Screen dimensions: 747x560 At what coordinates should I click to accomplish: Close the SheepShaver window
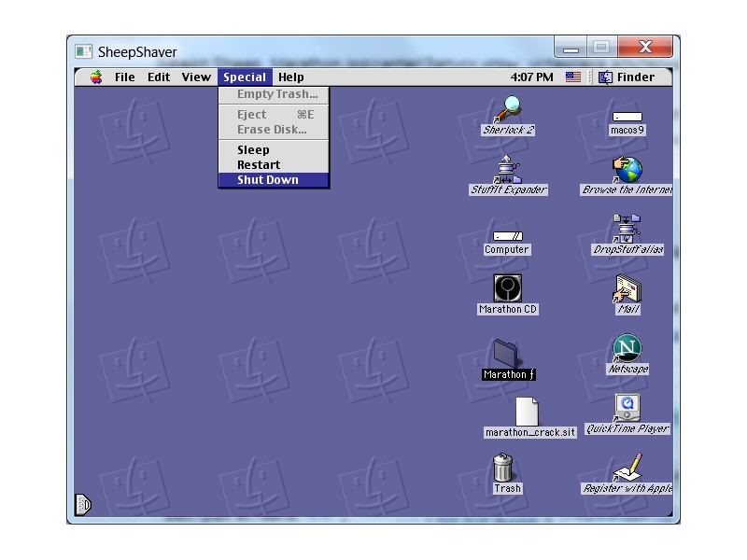(645, 48)
